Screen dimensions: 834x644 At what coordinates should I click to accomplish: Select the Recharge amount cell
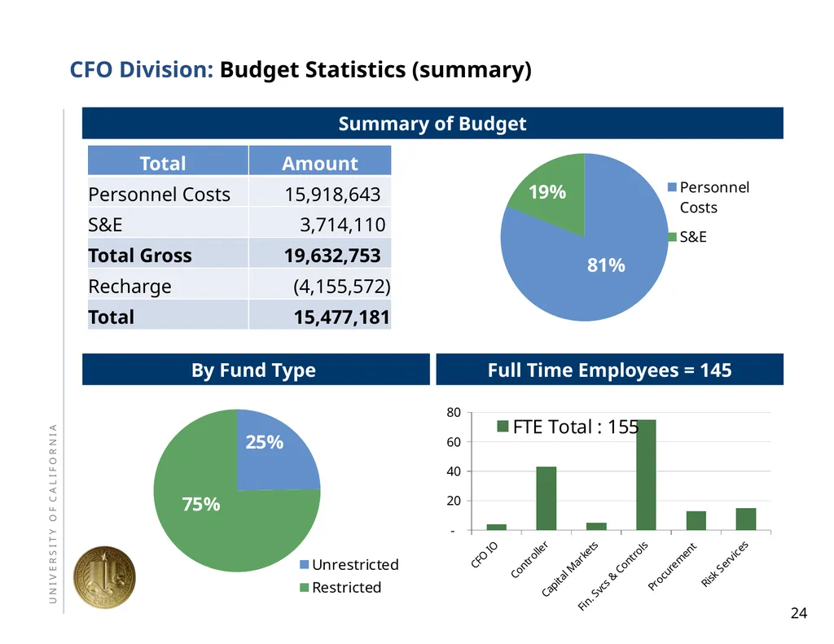(320, 286)
